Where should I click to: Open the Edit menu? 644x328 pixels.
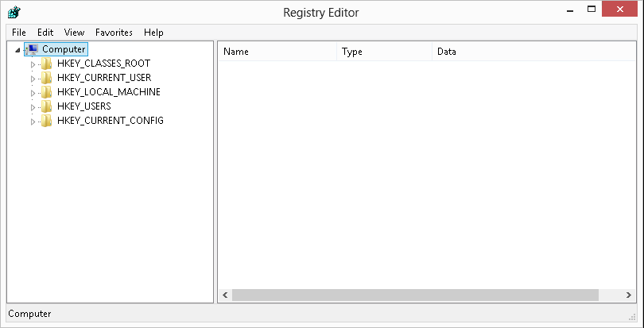pos(45,33)
